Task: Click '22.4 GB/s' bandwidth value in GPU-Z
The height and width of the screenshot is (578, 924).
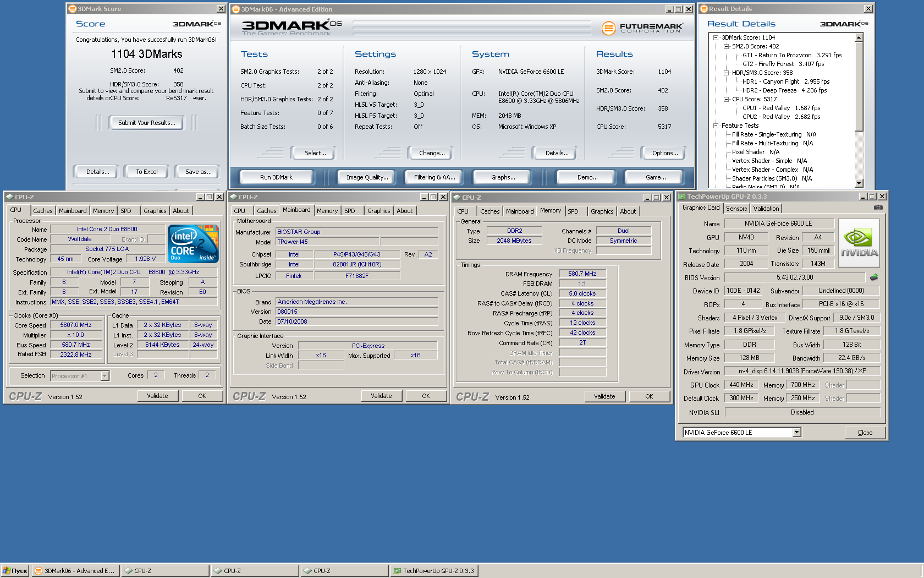Action: 851,358
